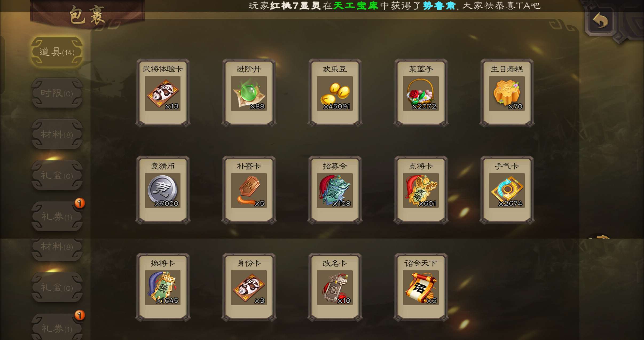This screenshot has width=644, height=340.
Task: Select the 菜篮子 flower basket item
Action: [421, 93]
